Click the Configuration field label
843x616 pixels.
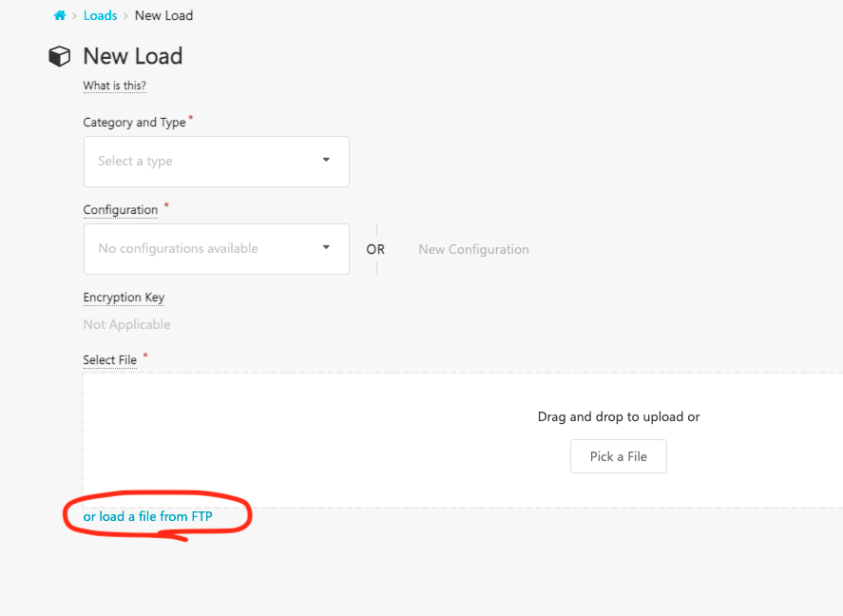pos(121,210)
